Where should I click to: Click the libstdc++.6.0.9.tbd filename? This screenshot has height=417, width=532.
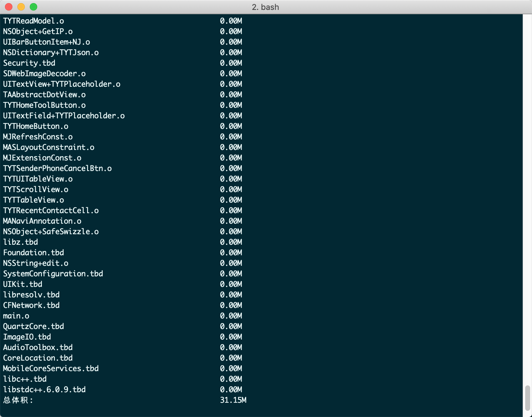pos(44,390)
